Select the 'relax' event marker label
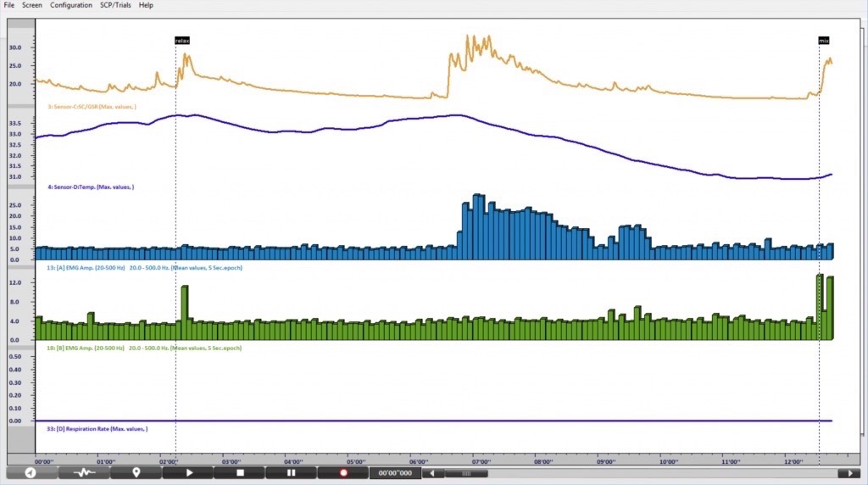868x485 pixels. 181,41
